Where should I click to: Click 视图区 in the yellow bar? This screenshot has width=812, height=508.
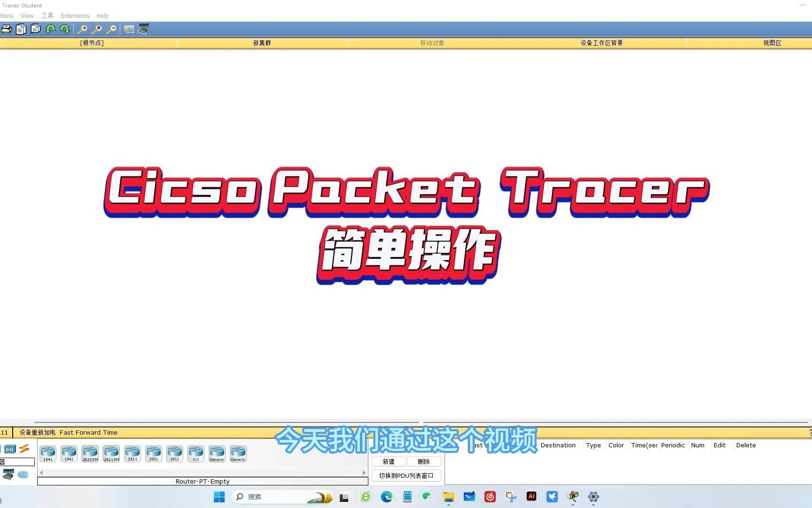pos(772,43)
